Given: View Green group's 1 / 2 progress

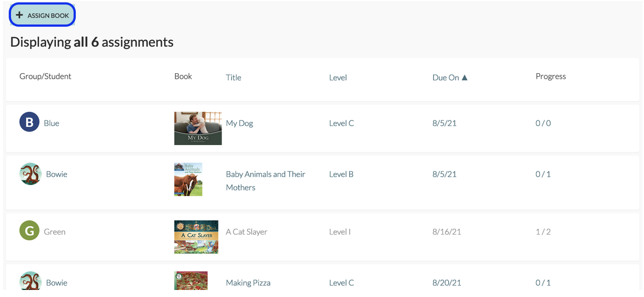Looking at the screenshot, I should [x=543, y=232].
